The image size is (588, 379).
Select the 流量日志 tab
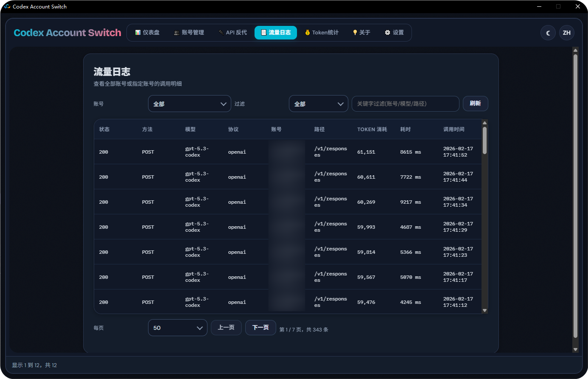point(276,33)
